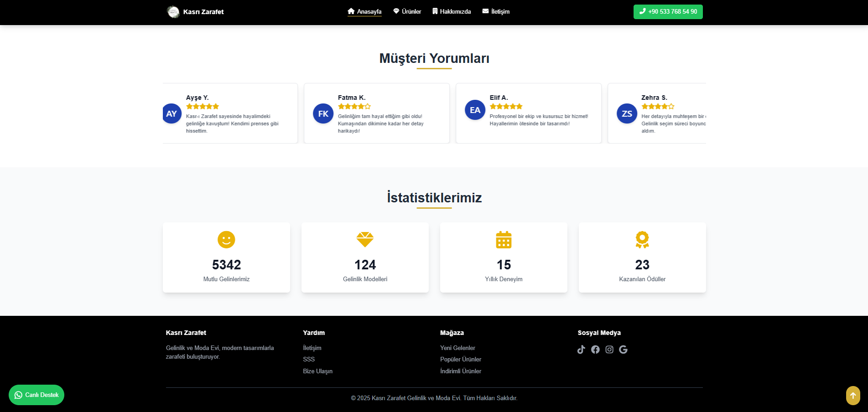Select Fatma K. review card

[x=376, y=113]
